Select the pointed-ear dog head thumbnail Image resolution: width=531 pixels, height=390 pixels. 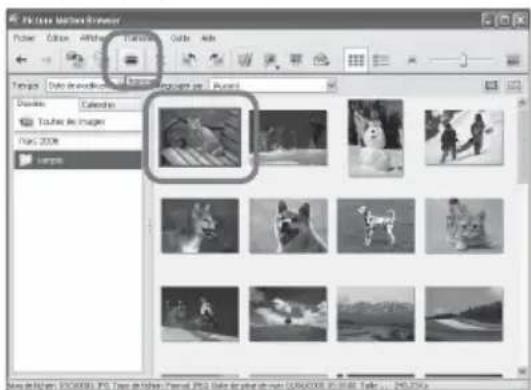point(289,226)
